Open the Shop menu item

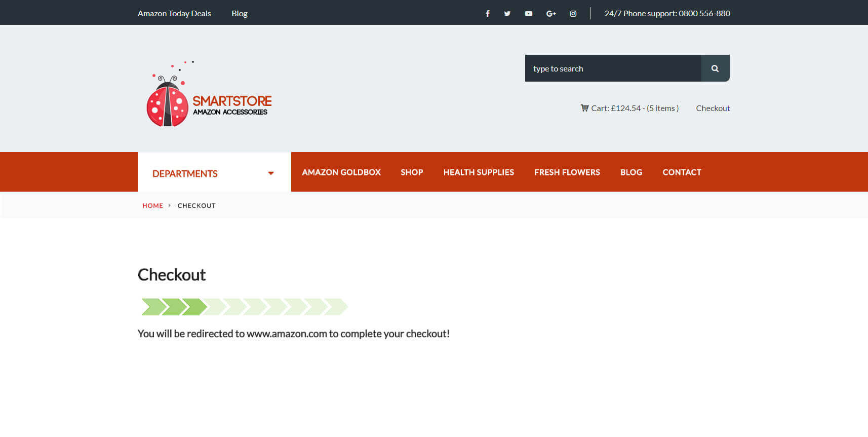(x=412, y=172)
